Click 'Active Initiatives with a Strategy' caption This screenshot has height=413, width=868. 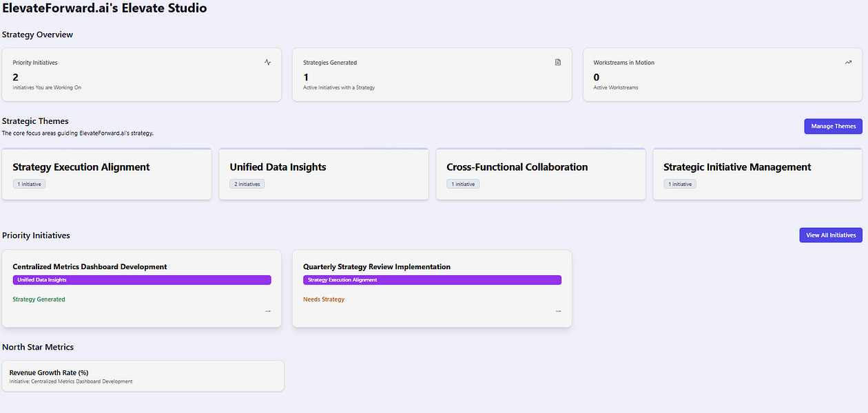click(x=339, y=87)
